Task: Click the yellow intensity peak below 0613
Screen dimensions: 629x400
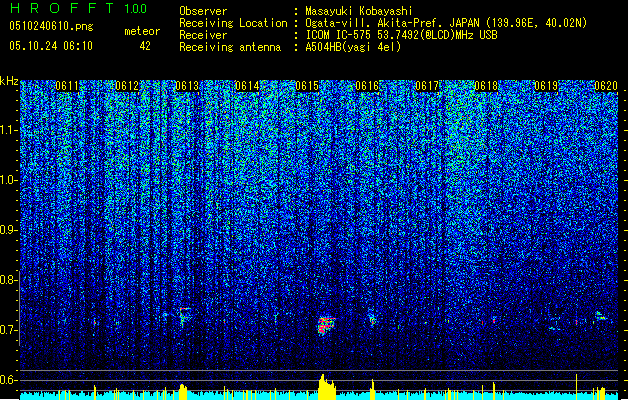Action: pyautogui.click(x=183, y=392)
